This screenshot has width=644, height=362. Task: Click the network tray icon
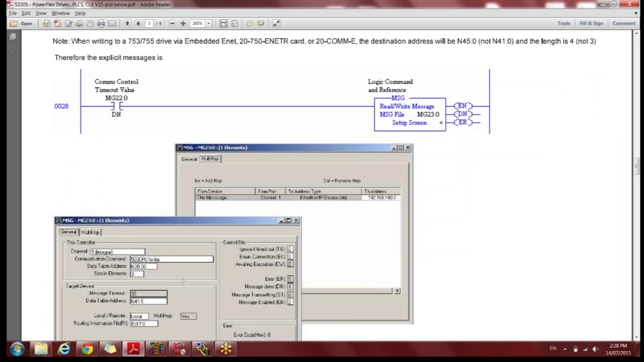pyautogui.click(x=585, y=349)
